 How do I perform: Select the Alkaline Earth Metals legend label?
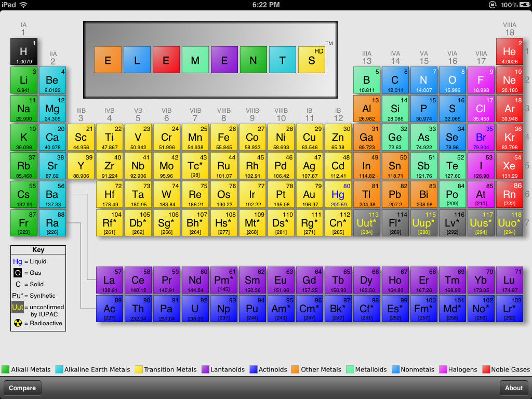coord(97,369)
